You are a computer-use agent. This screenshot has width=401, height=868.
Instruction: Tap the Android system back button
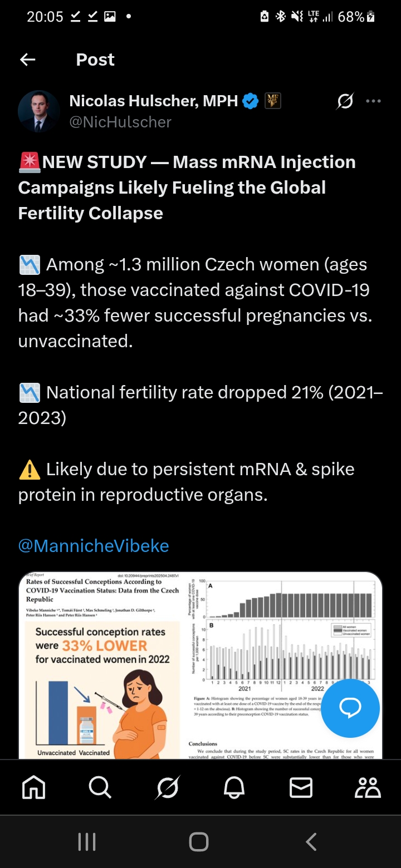tap(311, 842)
